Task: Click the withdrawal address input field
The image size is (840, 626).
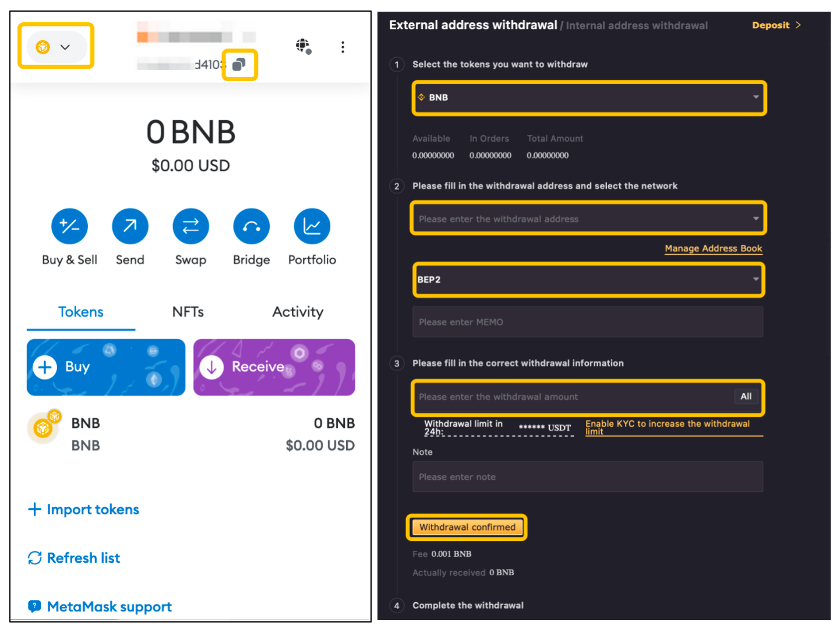Action: coord(588,219)
